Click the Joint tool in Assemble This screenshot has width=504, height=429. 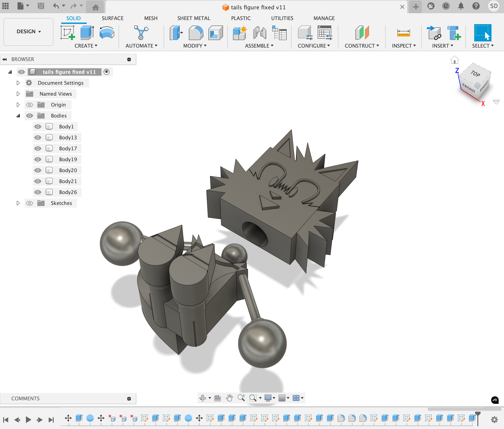[260, 33]
